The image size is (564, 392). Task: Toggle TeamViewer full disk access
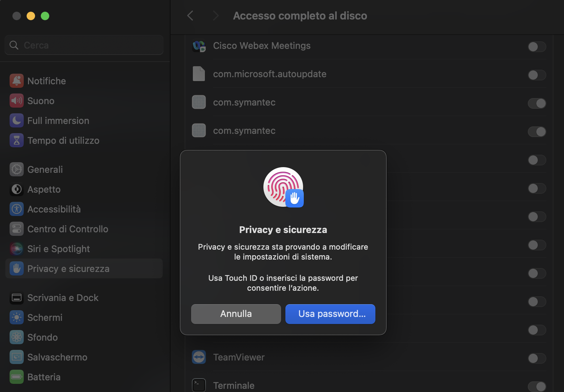point(537,358)
